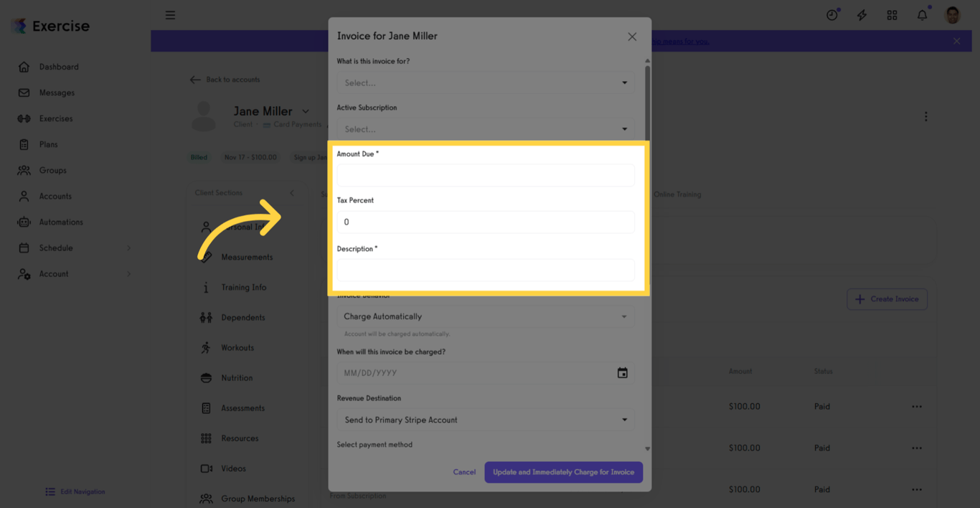This screenshot has width=980, height=508.
Task: Change the Invoice Behavior from Charge Automatically
Action: pos(485,316)
